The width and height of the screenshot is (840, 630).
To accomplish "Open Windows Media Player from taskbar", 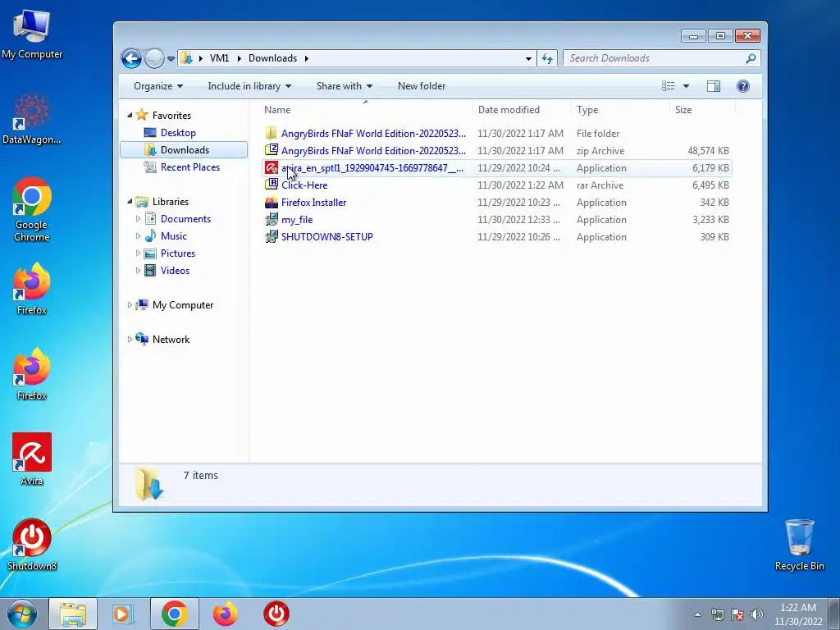I will (x=123, y=614).
